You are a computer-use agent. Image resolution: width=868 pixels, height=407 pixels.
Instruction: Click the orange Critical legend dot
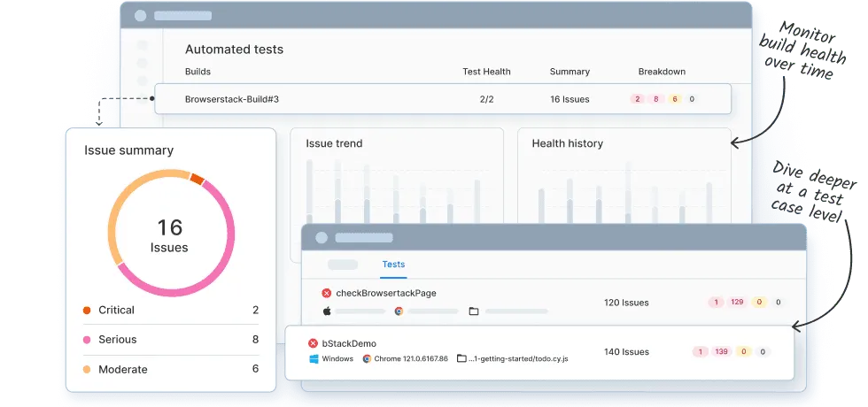coord(87,311)
